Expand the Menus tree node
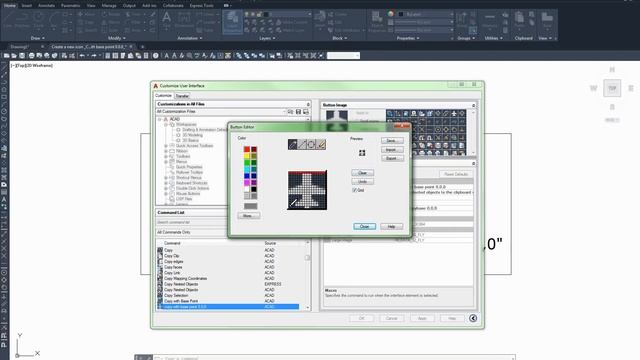Viewport: 640px width, 360px height. pos(166,162)
